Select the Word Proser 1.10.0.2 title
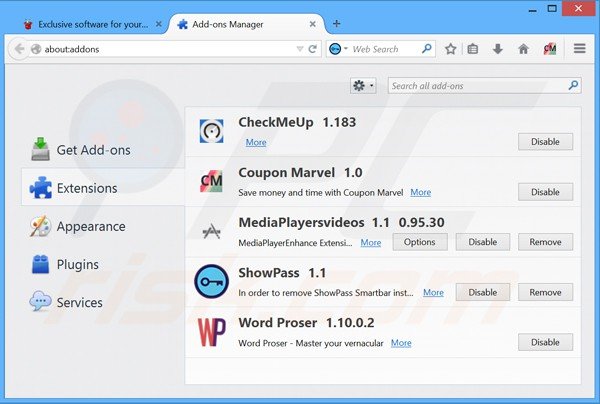Image resolution: width=600 pixels, height=404 pixels. point(306,323)
